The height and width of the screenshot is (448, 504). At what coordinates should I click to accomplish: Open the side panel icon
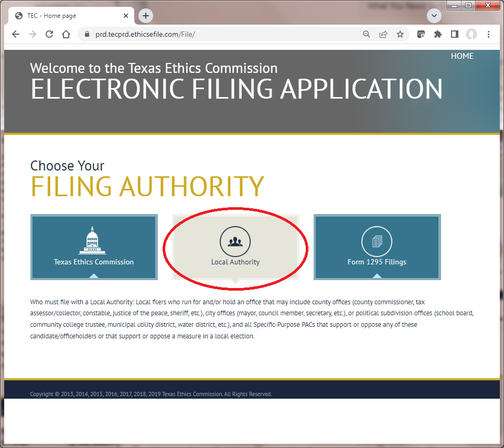455,34
